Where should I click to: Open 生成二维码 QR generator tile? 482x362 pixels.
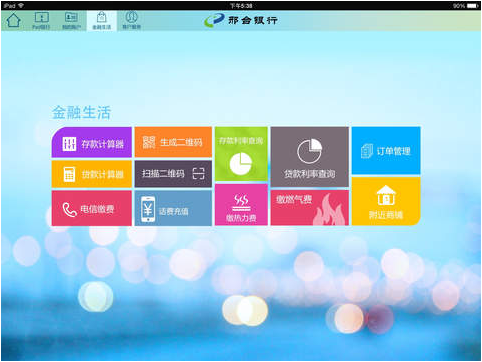(173, 142)
